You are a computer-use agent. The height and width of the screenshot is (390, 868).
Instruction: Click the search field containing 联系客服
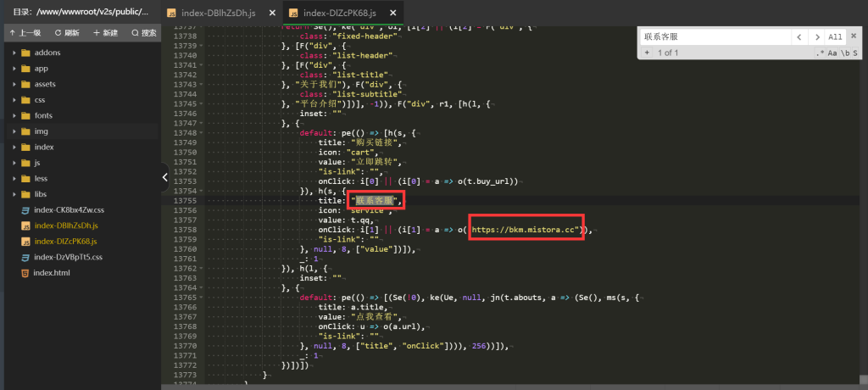point(715,37)
